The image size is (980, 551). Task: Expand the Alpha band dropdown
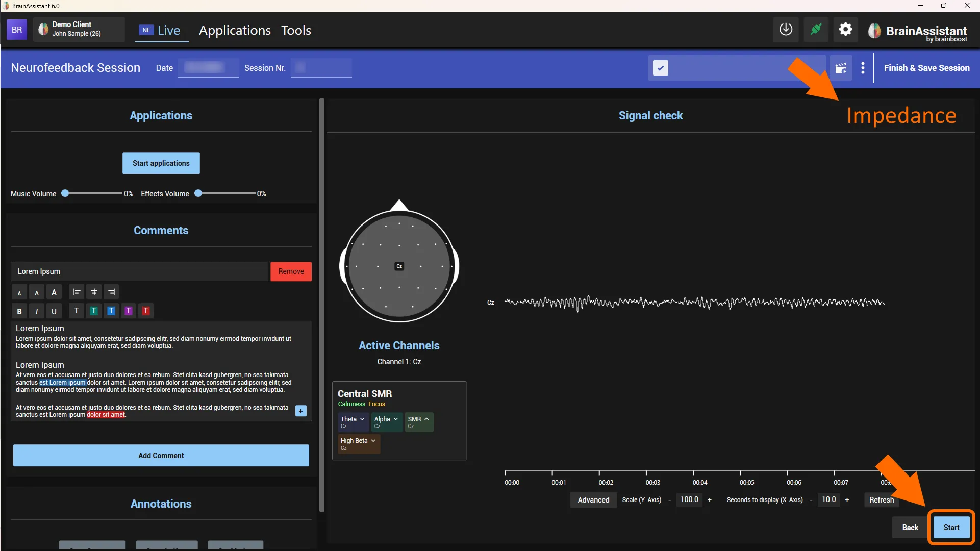point(386,422)
